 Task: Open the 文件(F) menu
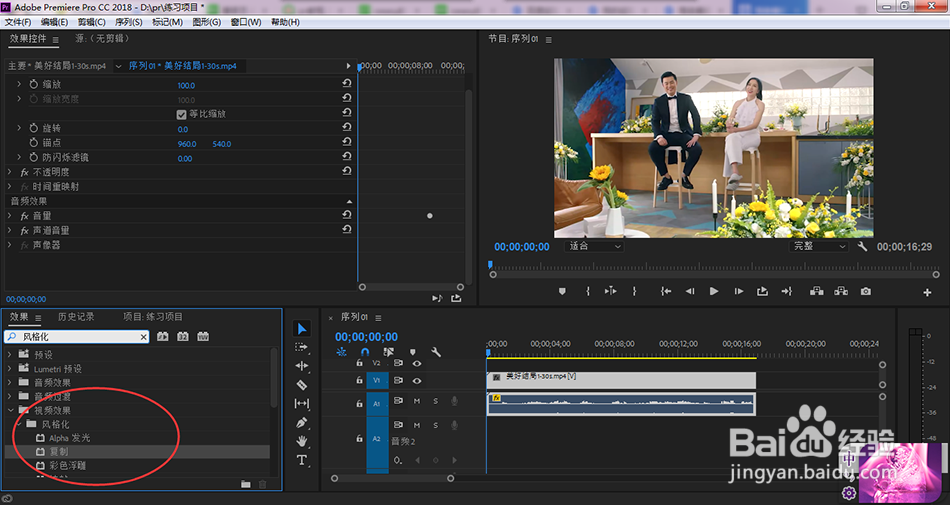(x=18, y=22)
